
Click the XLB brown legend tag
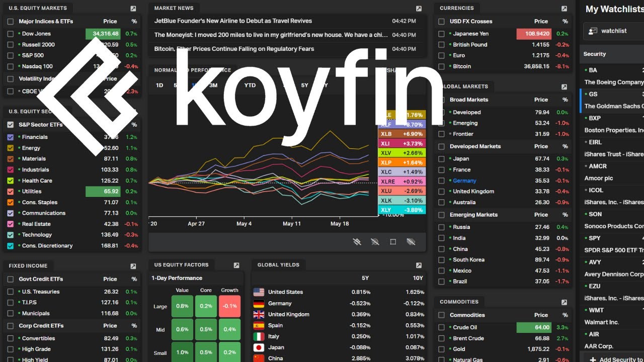tap(402, 134)
